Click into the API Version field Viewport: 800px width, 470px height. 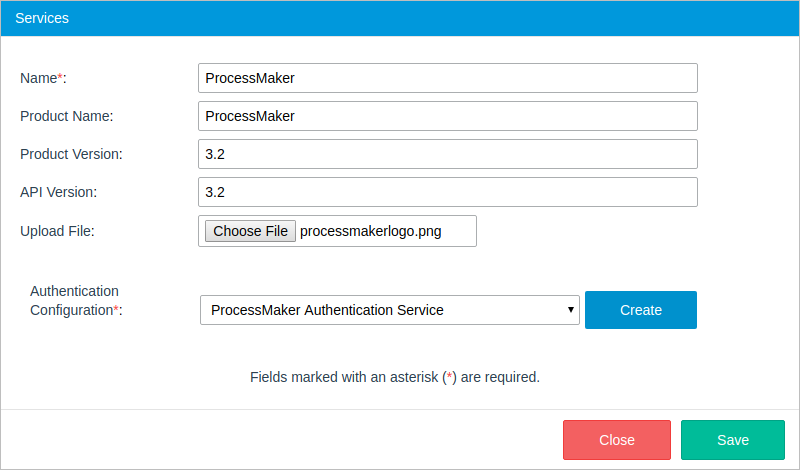point(447,192)
